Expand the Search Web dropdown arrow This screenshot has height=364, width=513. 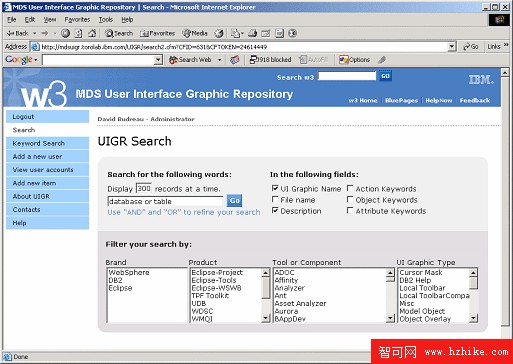(x=219, y=60)
